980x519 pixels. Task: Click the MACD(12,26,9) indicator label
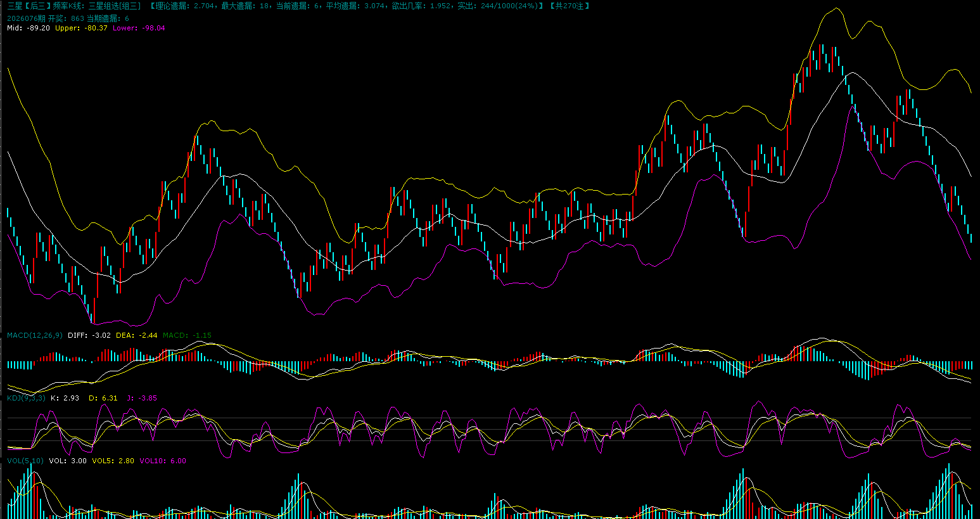coord(35,335)
